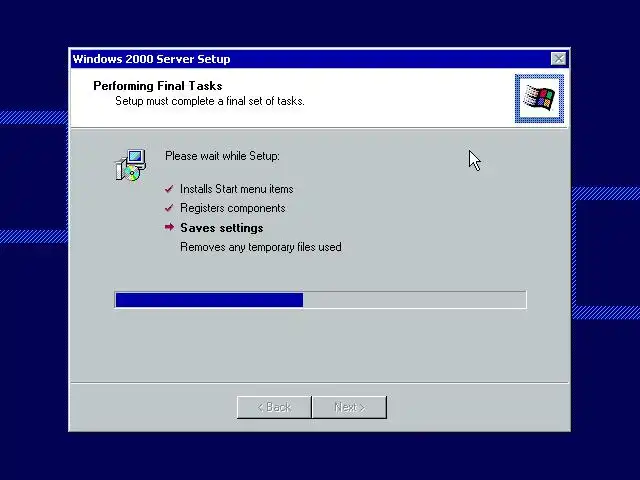Click the setup computer and CD icon

coord(131,165)
